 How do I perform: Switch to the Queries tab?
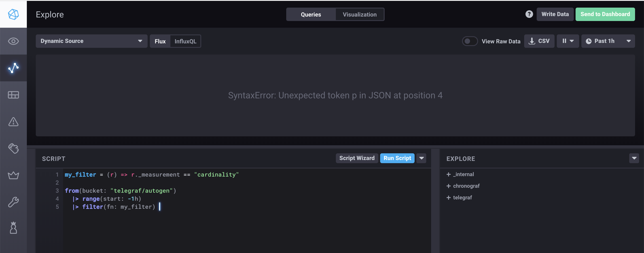pyautogui.click(x=311, y=15)
